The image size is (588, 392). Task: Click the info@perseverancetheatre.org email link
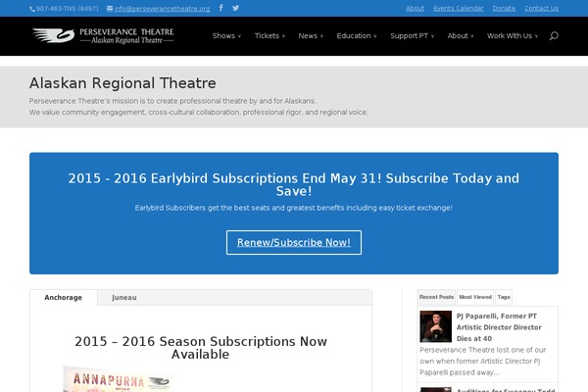pos(162,9)
